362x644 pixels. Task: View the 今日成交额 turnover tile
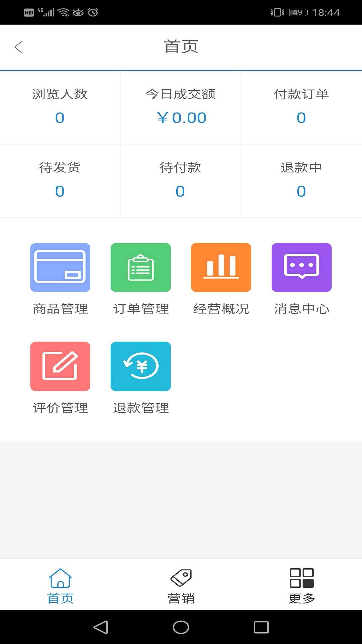181,107
